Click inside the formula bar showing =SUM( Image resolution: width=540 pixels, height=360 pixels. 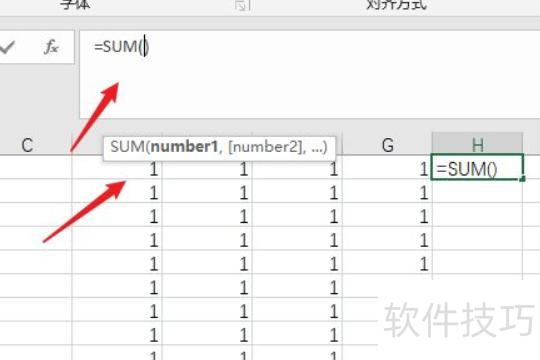click(310, 74)
